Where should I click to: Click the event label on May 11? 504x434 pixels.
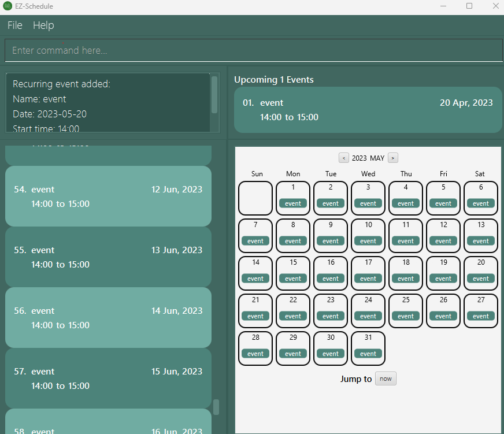(x=406, y=241)
